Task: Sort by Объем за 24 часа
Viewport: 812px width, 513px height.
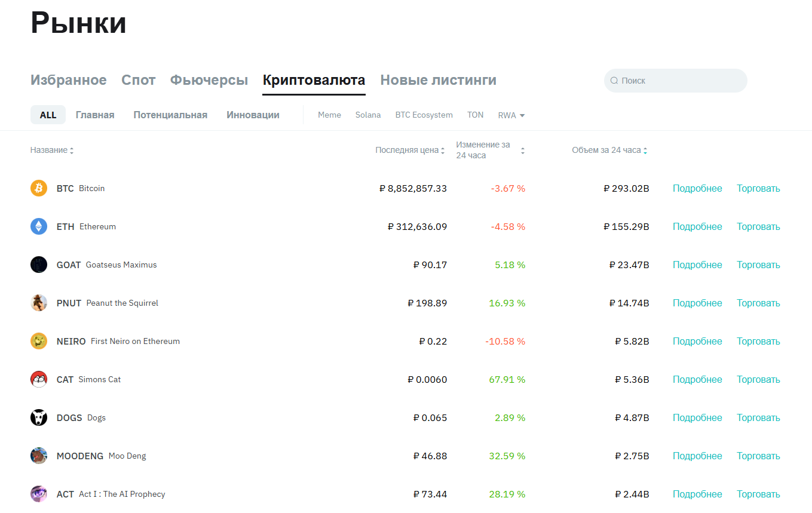Action: [609, 150]
